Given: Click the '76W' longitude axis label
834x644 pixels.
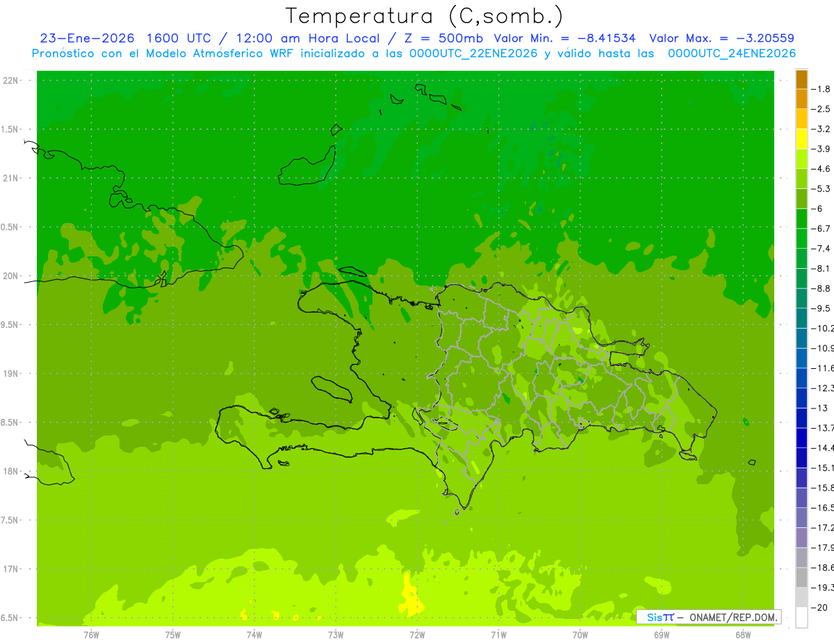Looking at the screenshot, I should pyautogui.click(x=91, y=634).
